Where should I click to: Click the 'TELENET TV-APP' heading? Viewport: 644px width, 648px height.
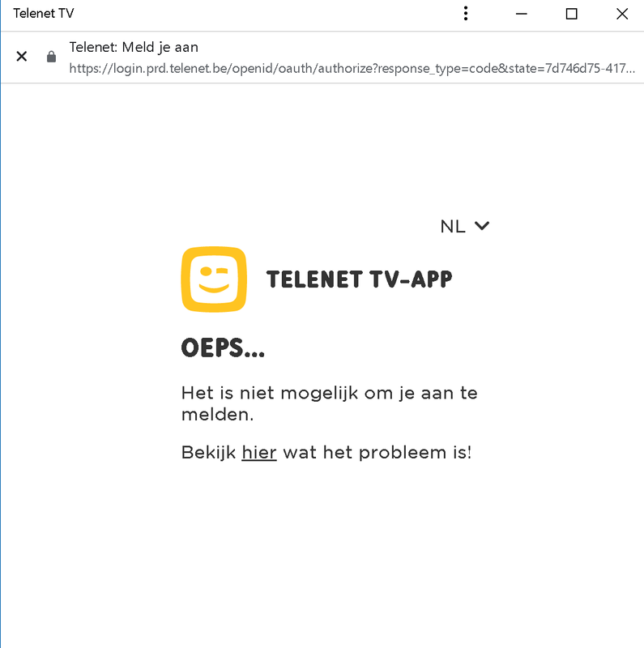(x=359, y=279)
